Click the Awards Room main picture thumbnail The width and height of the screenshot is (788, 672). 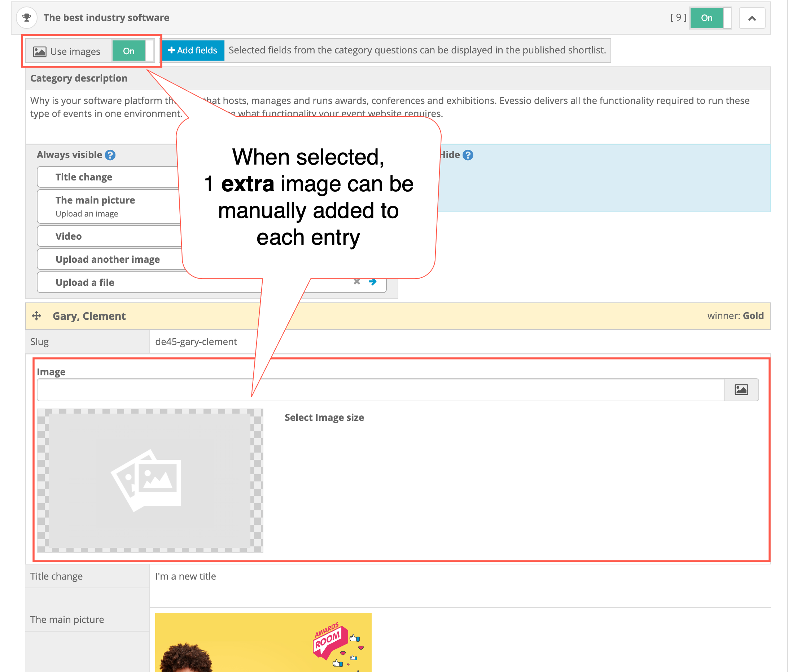click(263, 642)
